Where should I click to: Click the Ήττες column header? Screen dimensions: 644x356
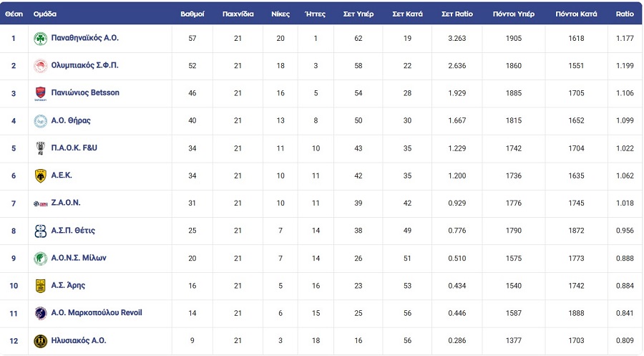coord(315,14)
